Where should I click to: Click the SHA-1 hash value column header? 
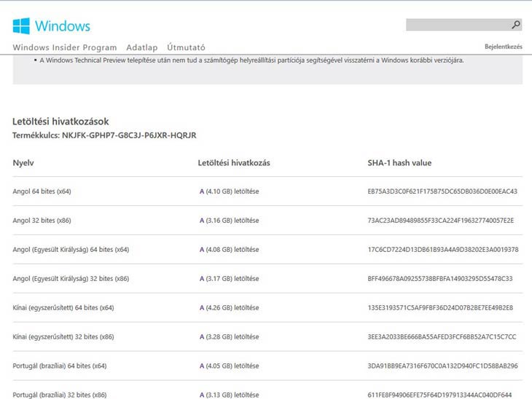click(x=399, y=163)
